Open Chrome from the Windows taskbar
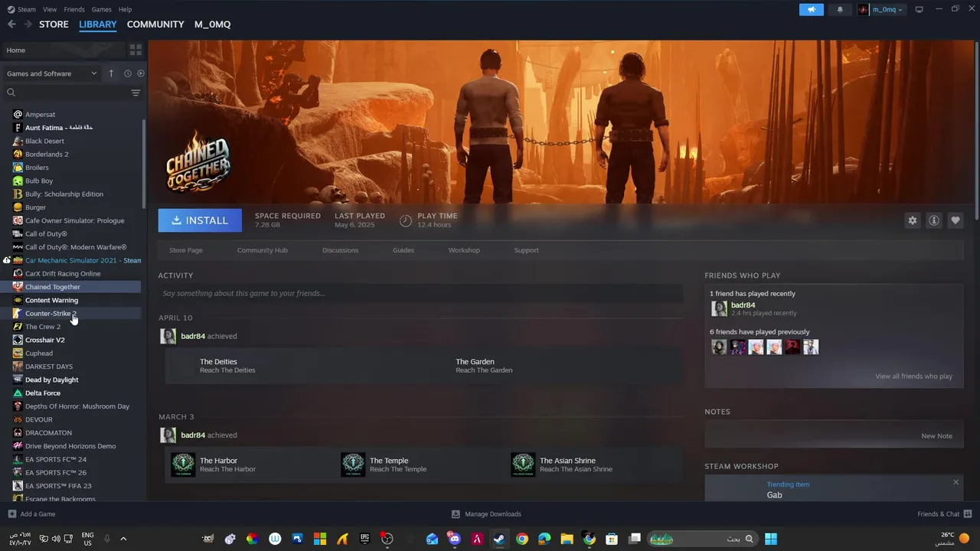The image size is (980, 551). pos(521,539)
